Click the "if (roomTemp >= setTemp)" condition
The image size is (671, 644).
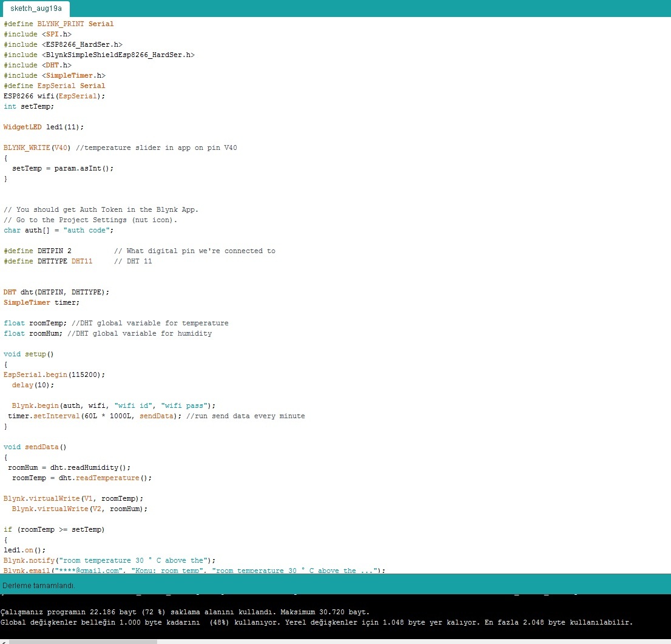[x=55, y=529]
